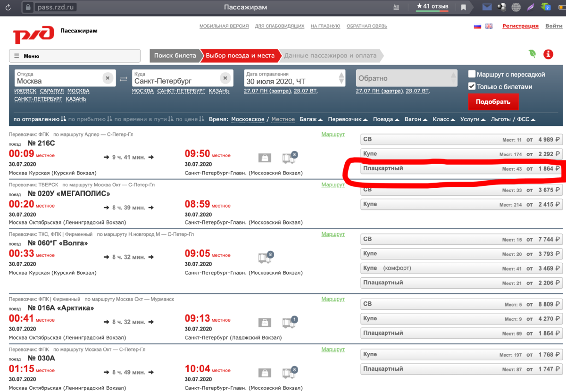This screenshot has height=392, width=566.
Task: Select Местное time option
Action: click(x=283, y=119)
